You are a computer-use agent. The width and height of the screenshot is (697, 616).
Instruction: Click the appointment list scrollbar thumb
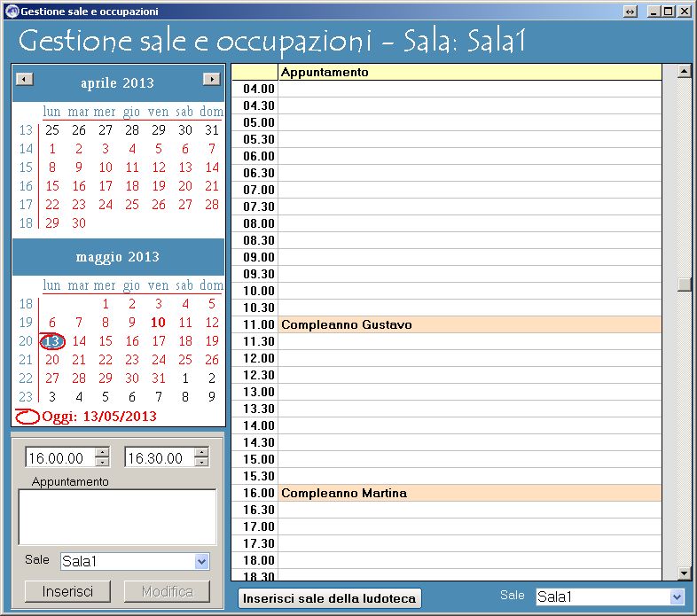coord(685,285)
